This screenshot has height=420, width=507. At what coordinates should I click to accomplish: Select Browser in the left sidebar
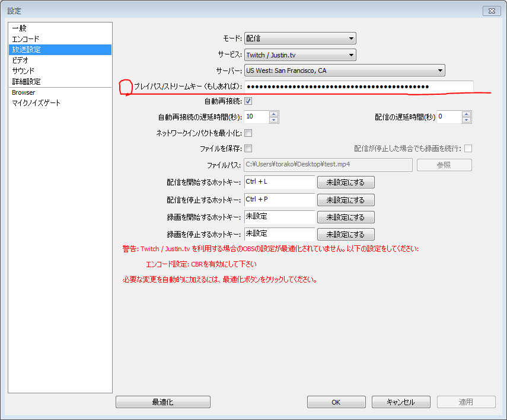(x=23, y=92)
